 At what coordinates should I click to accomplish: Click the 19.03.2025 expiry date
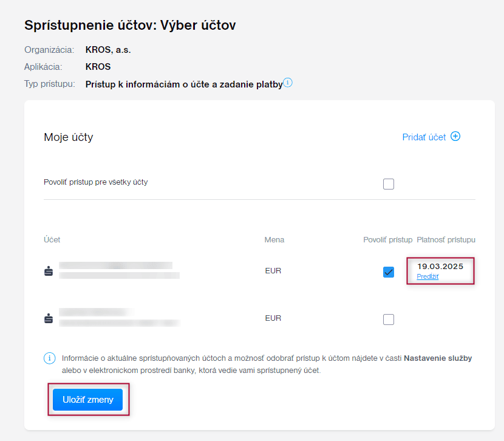point(440,266)
